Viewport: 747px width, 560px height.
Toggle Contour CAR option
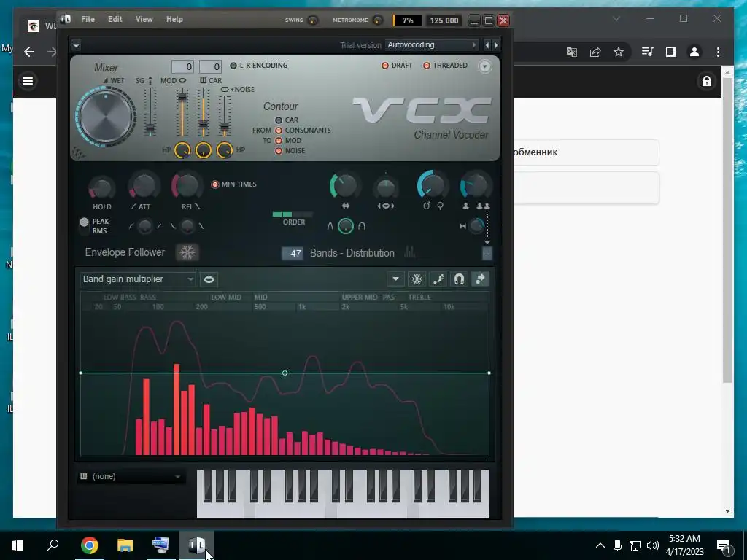point(279,120)
